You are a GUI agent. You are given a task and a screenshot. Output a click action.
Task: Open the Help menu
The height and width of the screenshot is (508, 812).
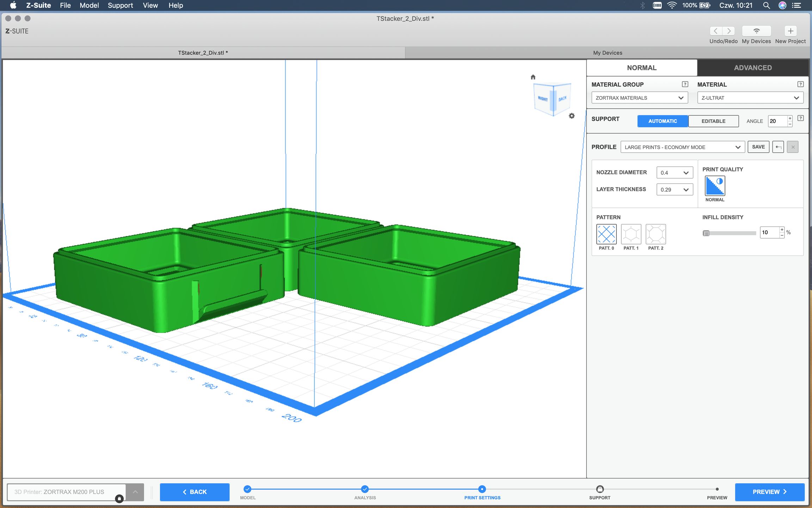176,5
